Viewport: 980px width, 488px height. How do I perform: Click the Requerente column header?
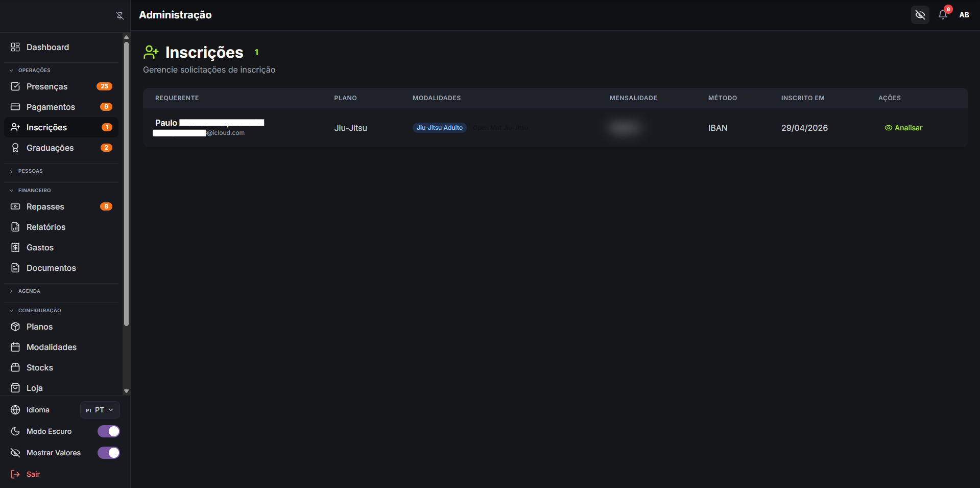(177, 98)
